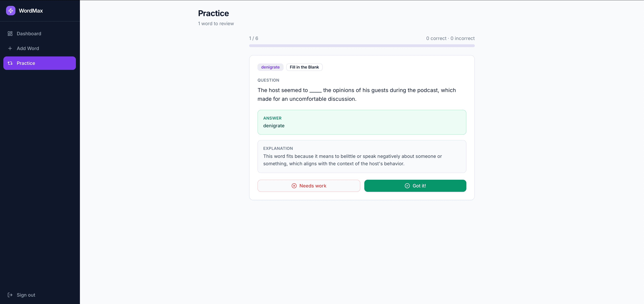This screenshot has height=304, width=644.
Task: Click the checkmark icon inside Got it!
Action: (407, 186)
